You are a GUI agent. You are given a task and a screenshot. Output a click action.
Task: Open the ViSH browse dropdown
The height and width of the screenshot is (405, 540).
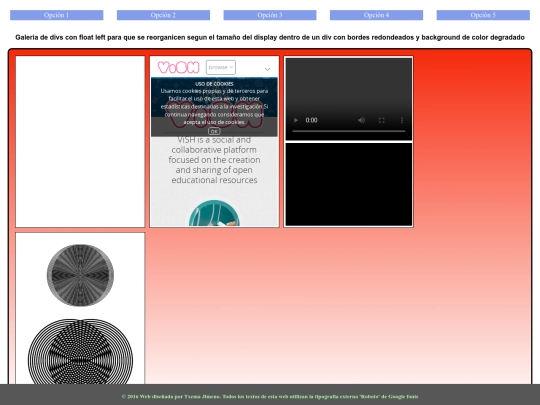[221, 67]
